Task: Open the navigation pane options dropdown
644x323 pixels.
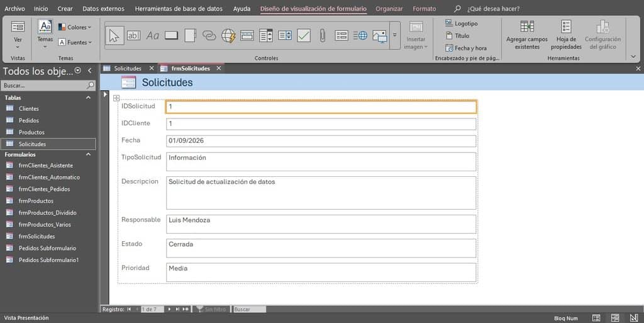Action: 77,71
